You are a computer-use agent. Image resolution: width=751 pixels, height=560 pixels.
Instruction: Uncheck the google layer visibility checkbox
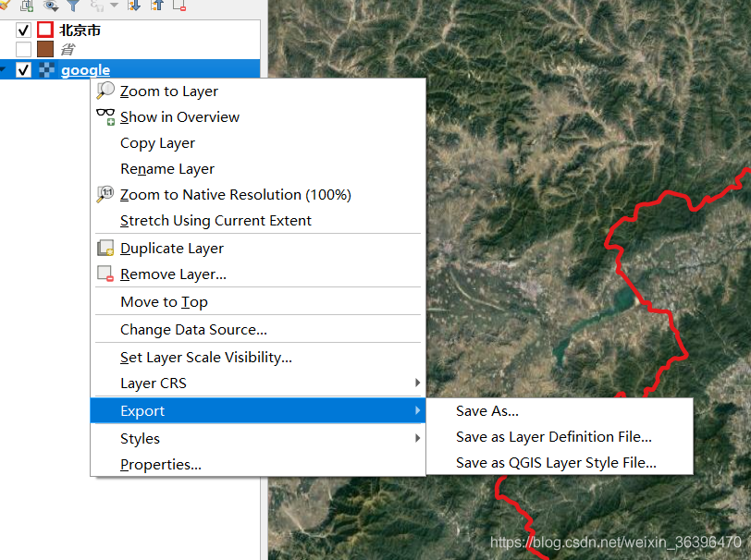coord(23,70)
